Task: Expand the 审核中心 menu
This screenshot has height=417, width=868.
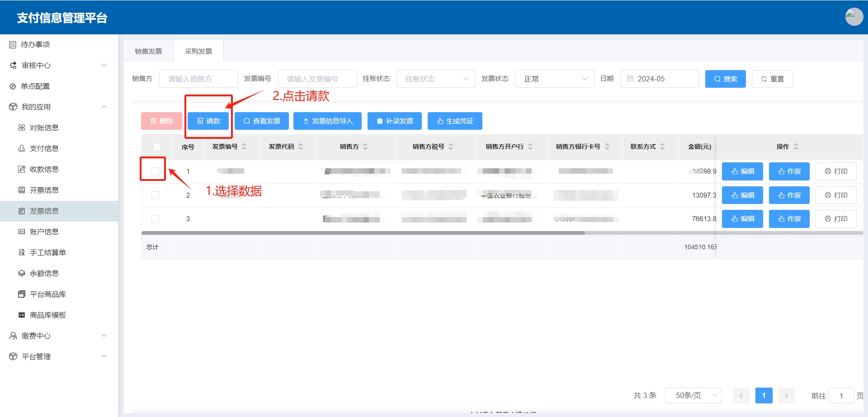Action: tap(59, 65)
